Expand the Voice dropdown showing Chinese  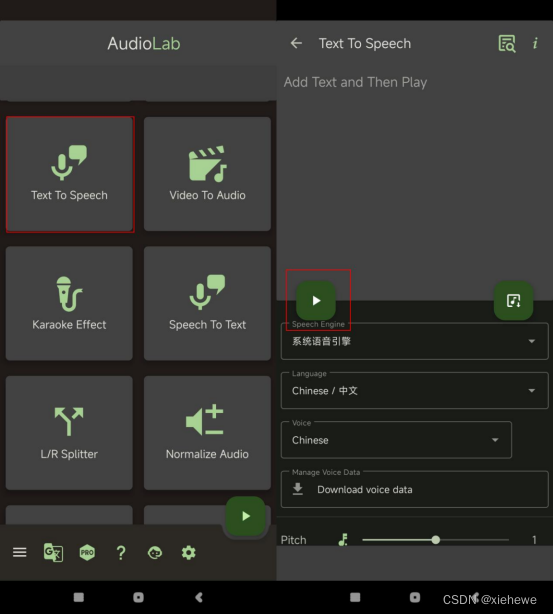pos(396,440)
